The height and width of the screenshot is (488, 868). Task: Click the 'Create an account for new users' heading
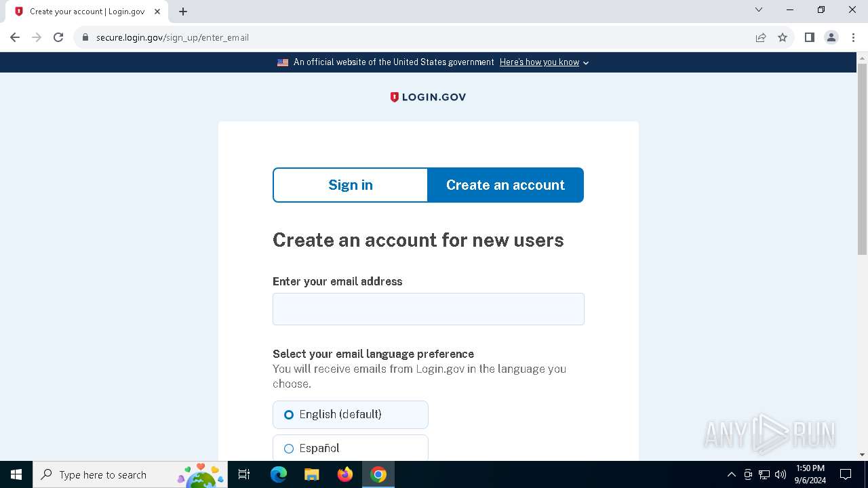pos(418,240)
